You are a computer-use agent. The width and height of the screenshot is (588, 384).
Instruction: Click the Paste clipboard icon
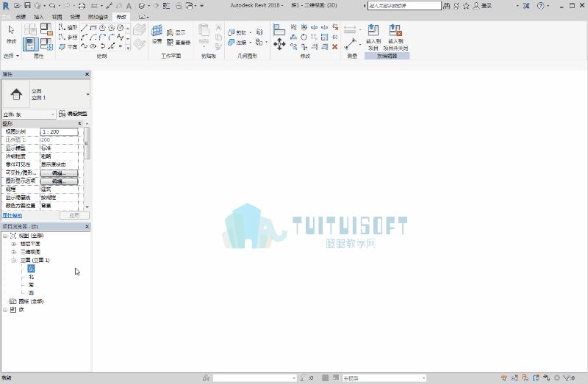click(204, 30)
